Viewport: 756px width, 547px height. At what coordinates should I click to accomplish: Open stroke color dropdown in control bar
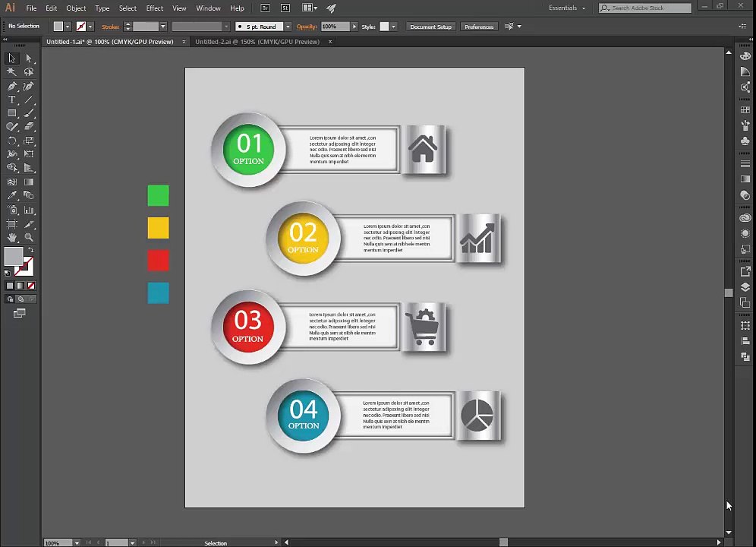[90, 27]
